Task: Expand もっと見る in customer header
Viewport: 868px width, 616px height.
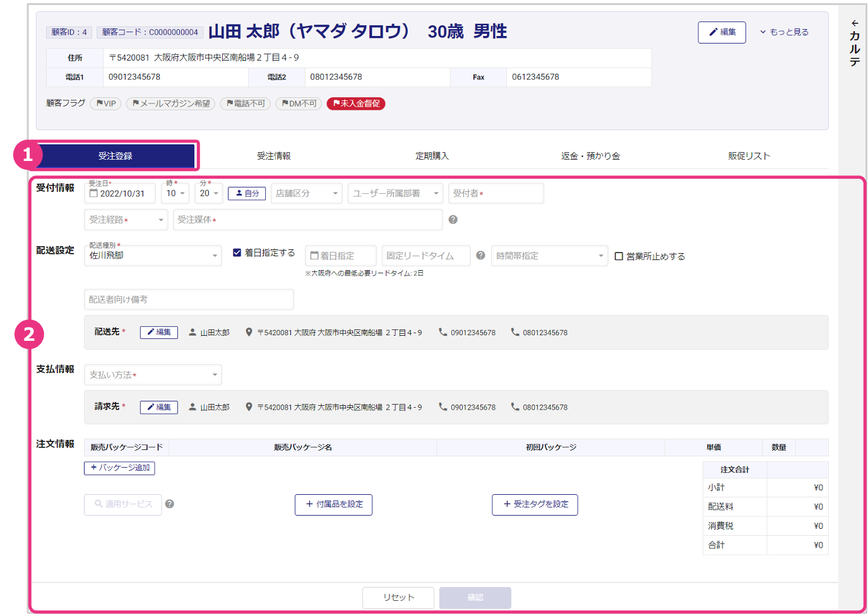Action: pos(784,32)
